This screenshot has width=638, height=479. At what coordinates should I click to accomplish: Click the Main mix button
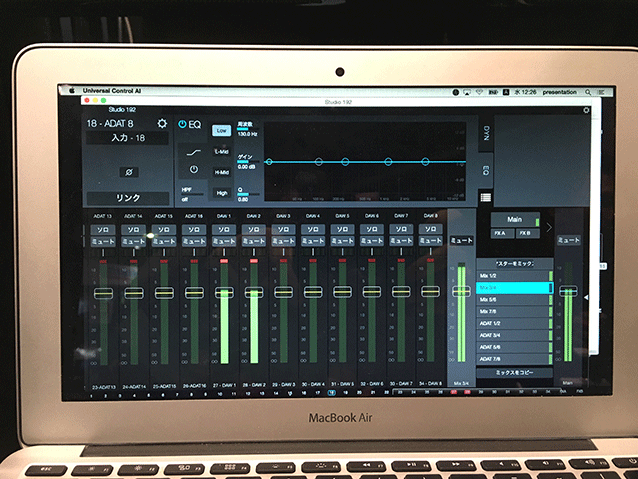pos(516,220)
